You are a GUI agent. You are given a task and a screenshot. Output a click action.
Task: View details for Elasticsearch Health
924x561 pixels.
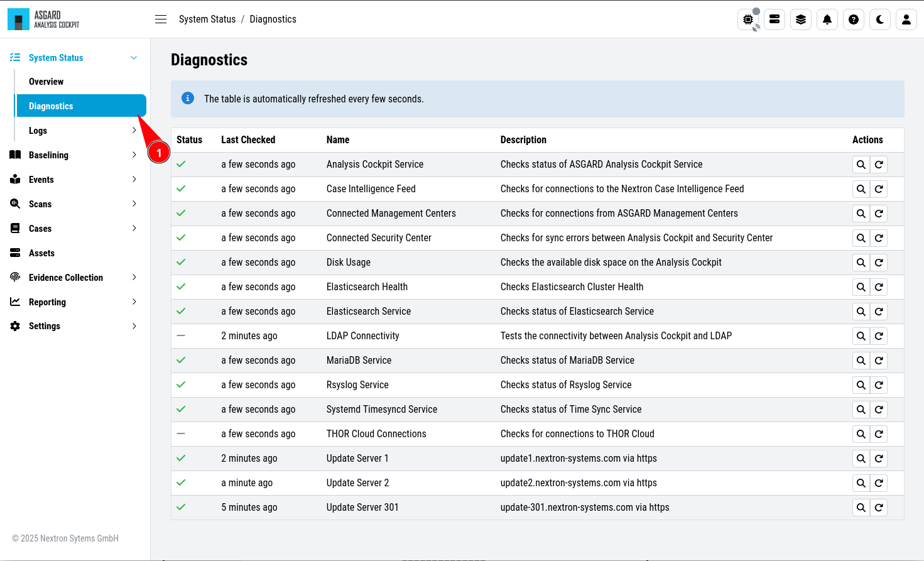[861, 287]
